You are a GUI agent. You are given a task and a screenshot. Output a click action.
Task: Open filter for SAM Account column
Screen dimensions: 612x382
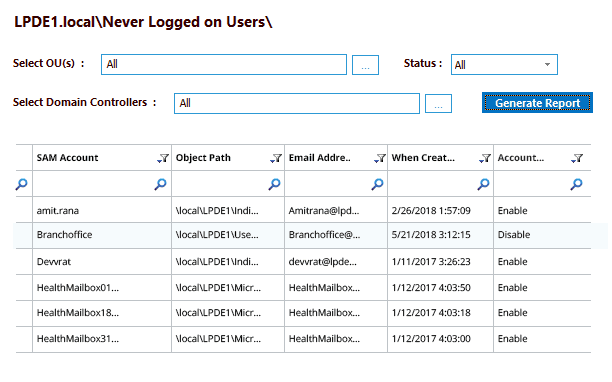pos(163,158)
